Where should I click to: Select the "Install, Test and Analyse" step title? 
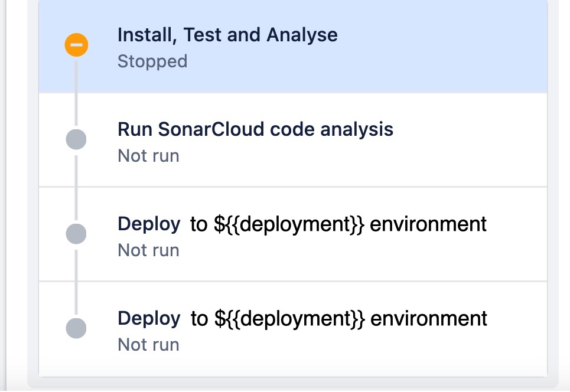point(227,35)
